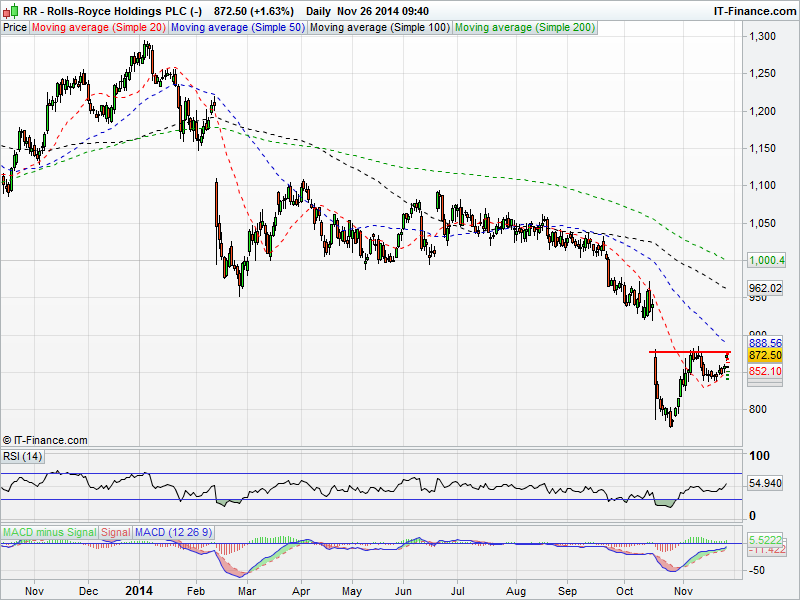Click the 962.02 price axis tag
Image resolution: width=800 pixels, height=600 pixels.
tap(764, 288)
